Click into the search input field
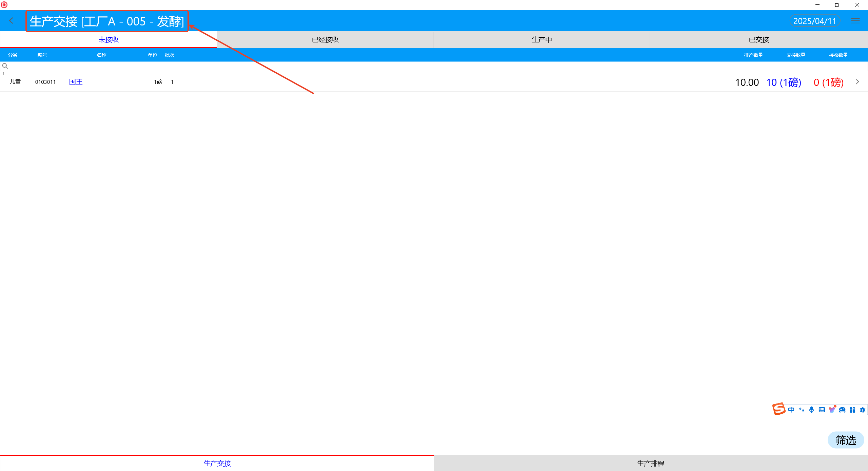 (434, 66)
